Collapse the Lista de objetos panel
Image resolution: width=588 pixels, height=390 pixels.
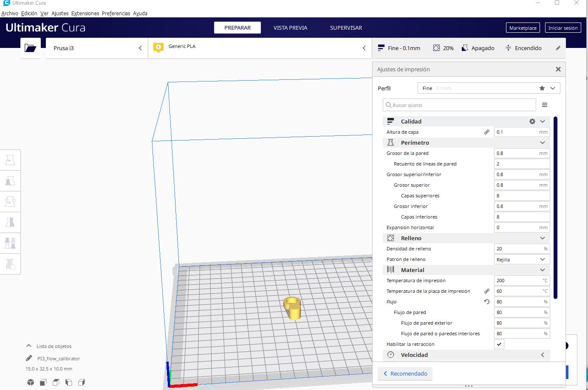click(29, 346)
